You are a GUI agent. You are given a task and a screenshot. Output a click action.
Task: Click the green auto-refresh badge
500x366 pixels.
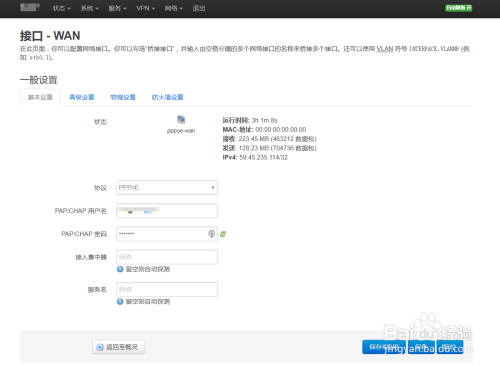(x=459, y=8)
